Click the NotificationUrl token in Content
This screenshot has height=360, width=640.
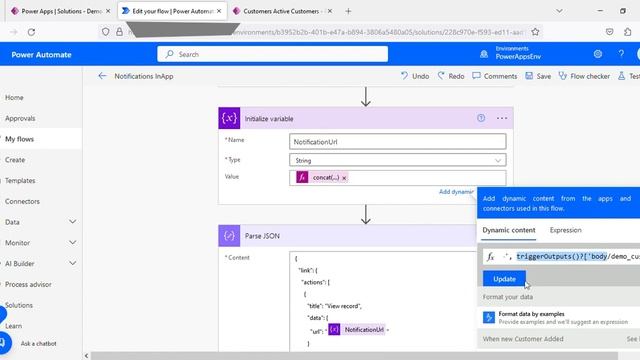tap(357, 329)
